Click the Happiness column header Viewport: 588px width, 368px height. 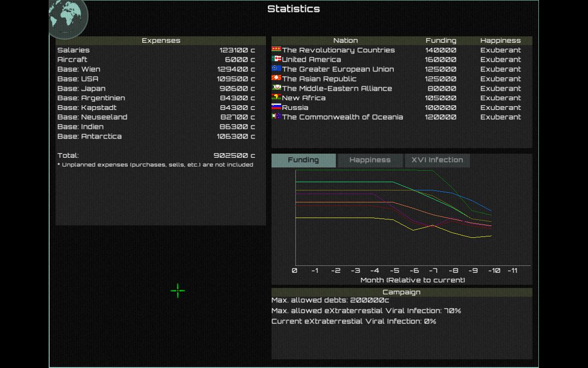coord(501,40)
